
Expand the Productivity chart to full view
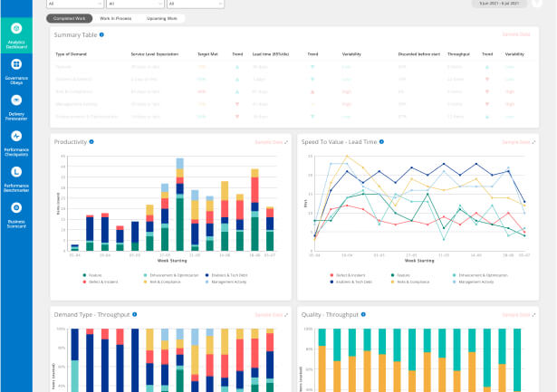[286, 142]
